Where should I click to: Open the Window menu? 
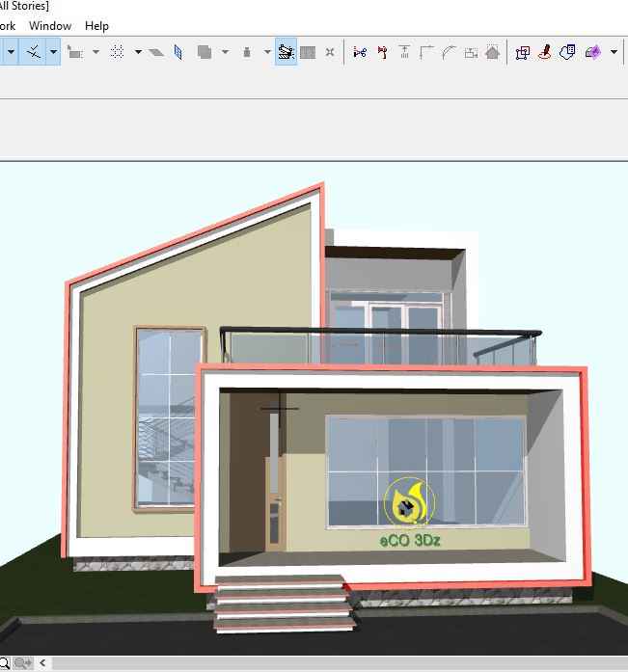tap(50, 26)
